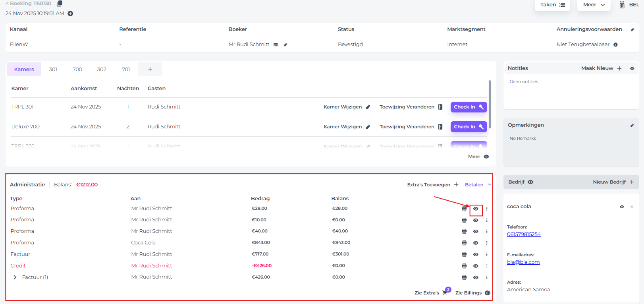Print the Factuur €717.00 row

tap(464, 254)
